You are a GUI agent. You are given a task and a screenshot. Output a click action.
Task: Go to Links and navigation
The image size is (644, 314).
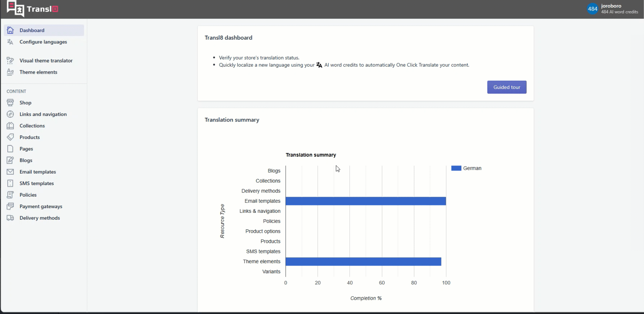(43, 114)
